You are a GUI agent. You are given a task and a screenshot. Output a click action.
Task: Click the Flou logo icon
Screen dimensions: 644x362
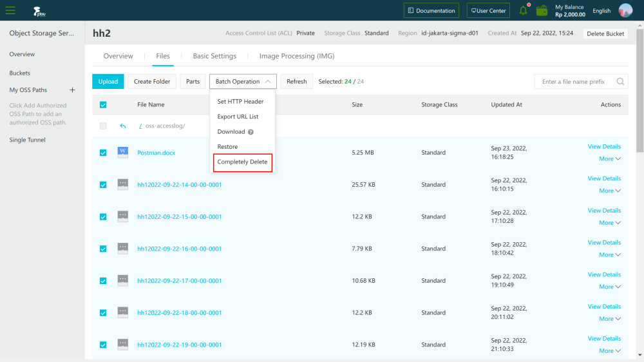pyautogui.click(x=39, y=11)
